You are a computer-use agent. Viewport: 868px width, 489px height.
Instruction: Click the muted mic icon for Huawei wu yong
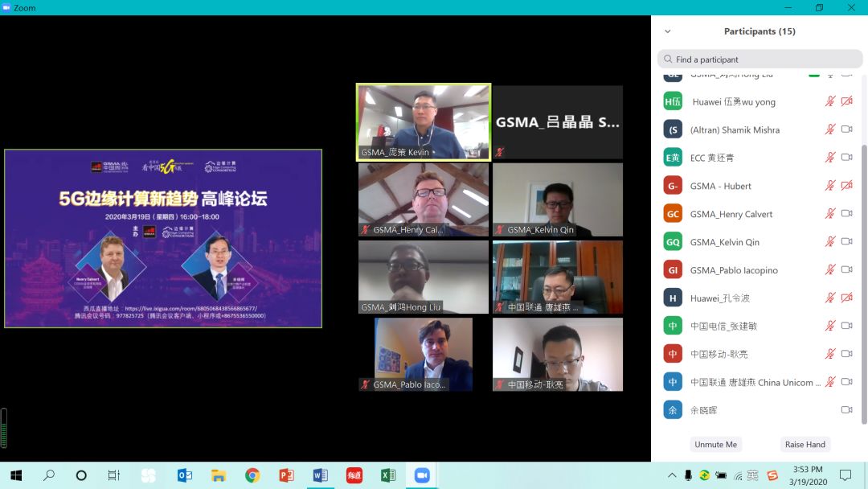[829, 101]
